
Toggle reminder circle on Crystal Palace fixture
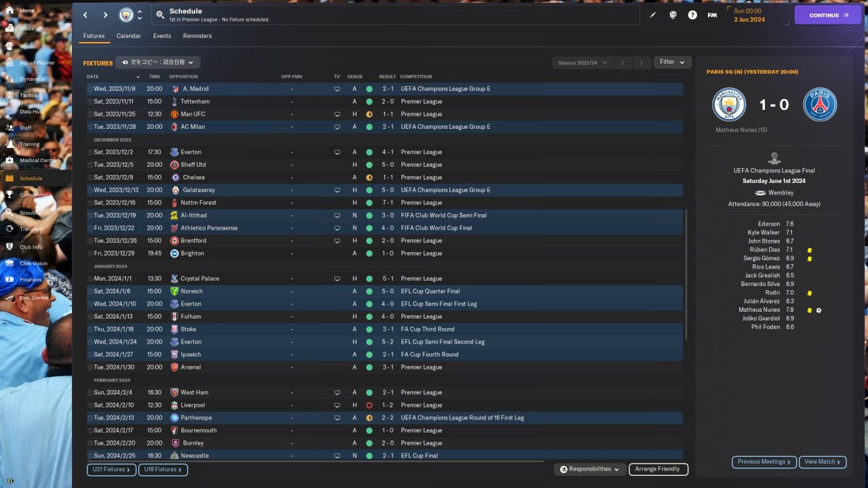pos(90,279)
